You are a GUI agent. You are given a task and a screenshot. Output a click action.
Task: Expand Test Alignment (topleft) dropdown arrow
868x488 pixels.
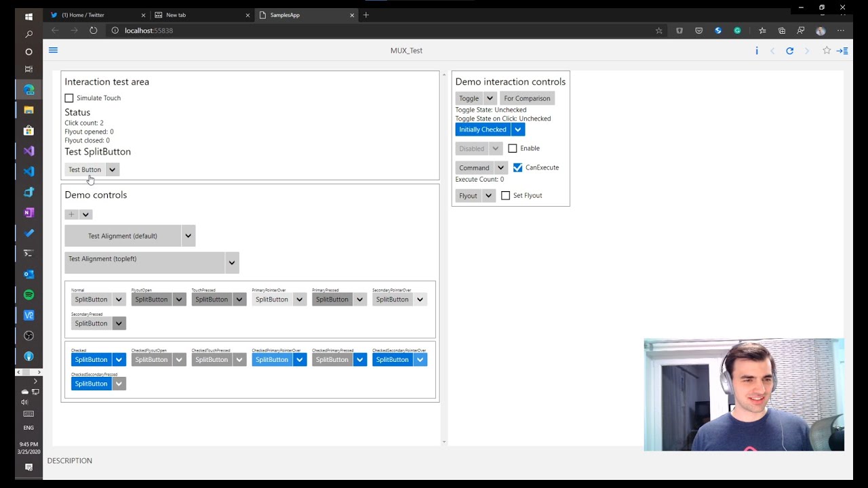[x=232, y=263]
